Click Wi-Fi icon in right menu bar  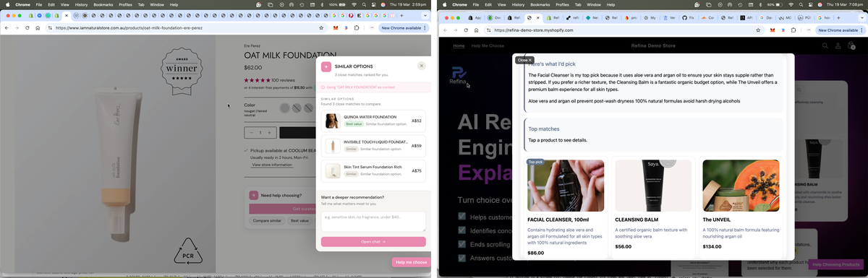[x=792, y=4]
